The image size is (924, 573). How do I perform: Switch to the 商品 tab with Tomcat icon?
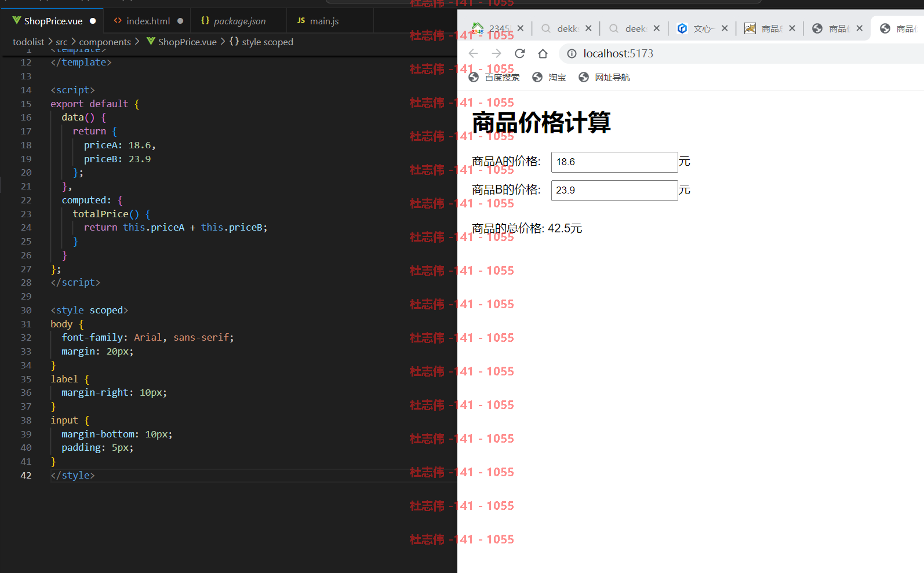click(770, 28)
